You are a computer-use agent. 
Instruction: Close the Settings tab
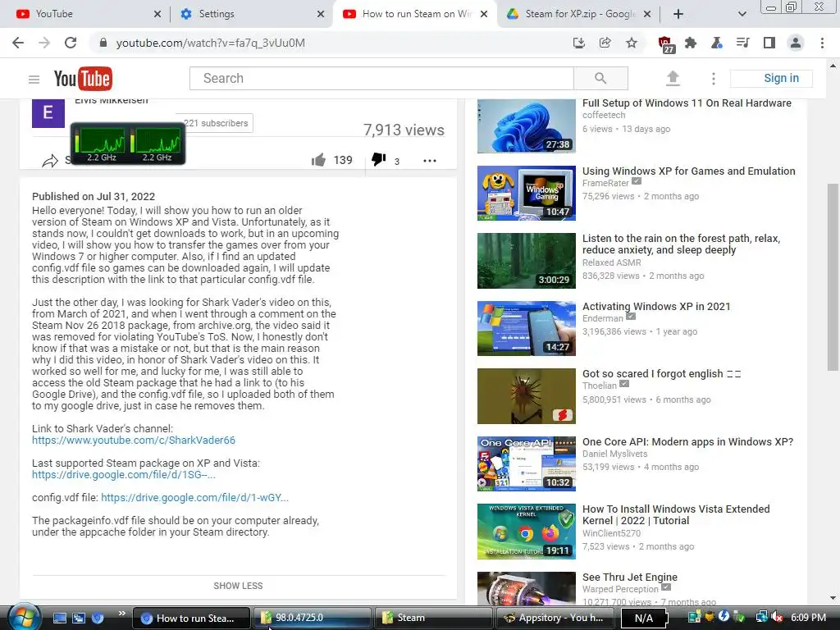(x=321, y=14)
